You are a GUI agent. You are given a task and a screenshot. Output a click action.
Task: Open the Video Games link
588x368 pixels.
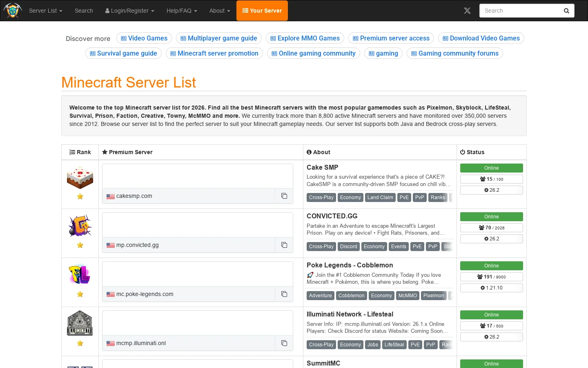coord(144,38)
